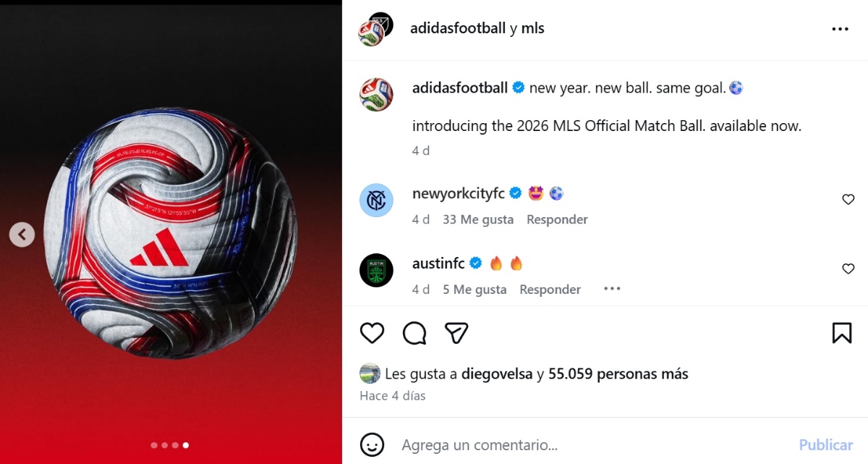This screenshot has width=868, height=464.
Task: View newyorkcityfc profile avatar
Action: point(376,200)
